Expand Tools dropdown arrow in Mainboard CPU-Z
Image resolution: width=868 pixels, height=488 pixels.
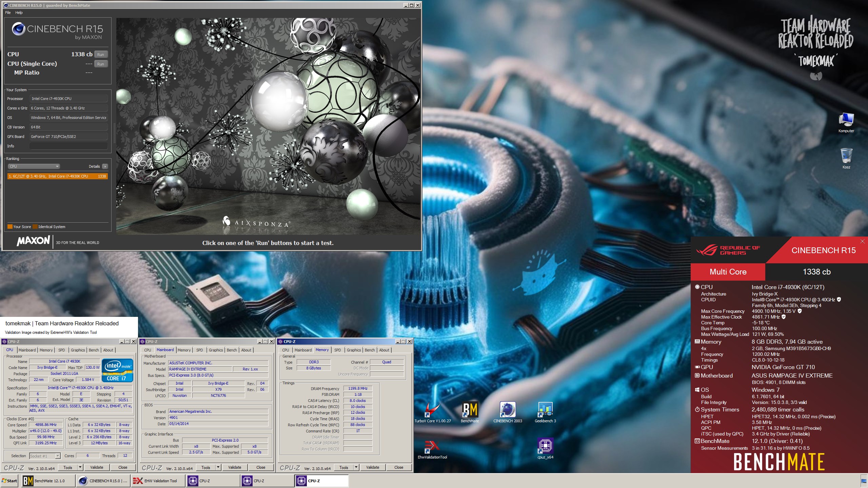tap(218, 467)
